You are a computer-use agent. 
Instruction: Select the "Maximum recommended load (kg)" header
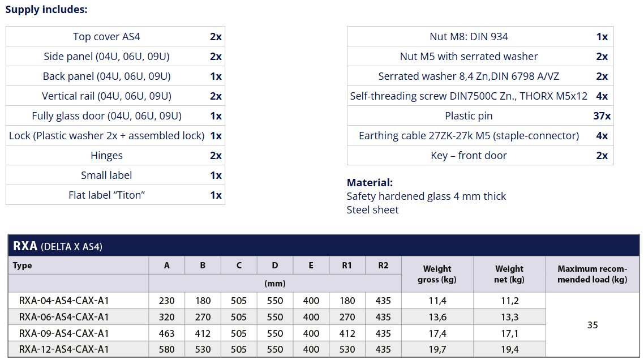(593, 274)
